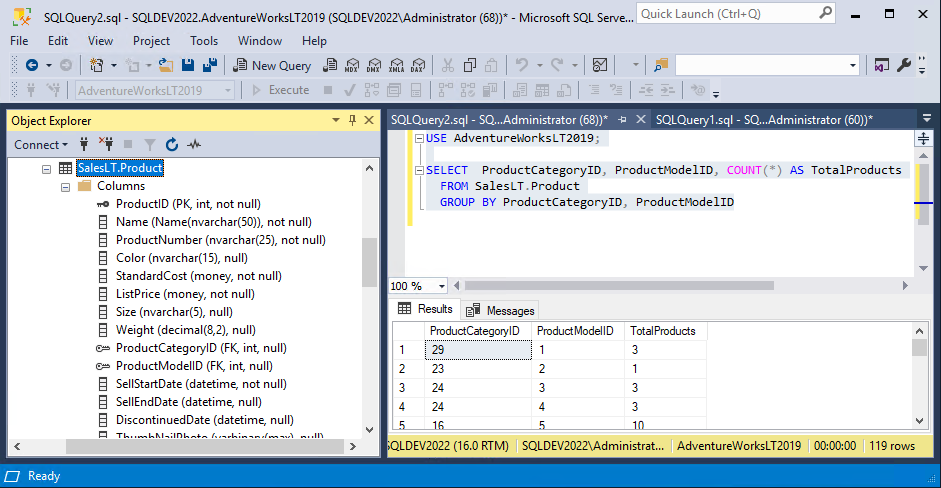Click the New Project icon

[x=96, y=65]
